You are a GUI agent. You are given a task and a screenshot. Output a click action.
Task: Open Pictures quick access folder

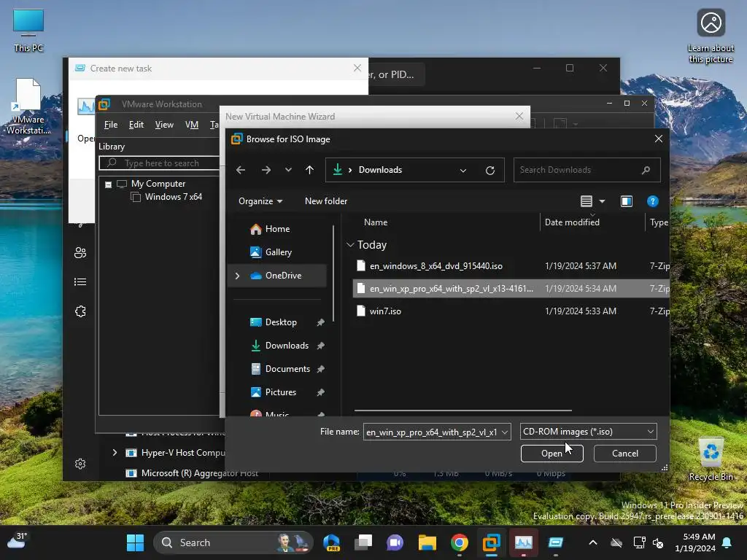click(281, 392)
